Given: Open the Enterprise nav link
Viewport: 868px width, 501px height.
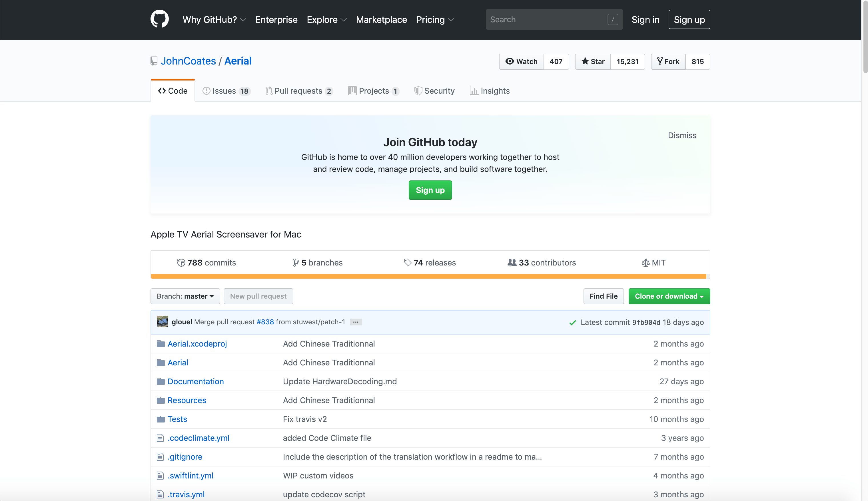Looking at the screenshot, I should (x=276, y=20).
